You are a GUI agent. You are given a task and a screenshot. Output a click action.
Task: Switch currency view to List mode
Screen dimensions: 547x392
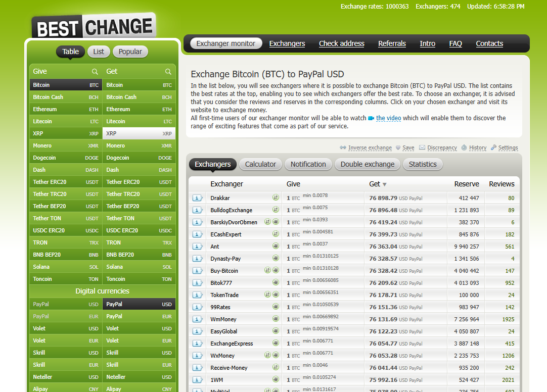coord(99,52)
